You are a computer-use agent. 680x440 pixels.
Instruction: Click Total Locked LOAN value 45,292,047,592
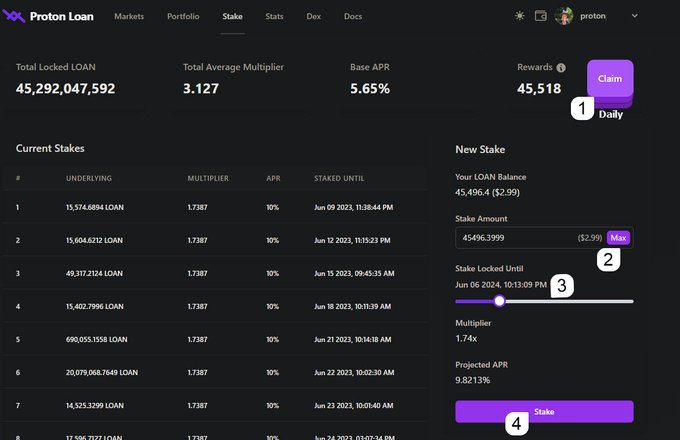[65, 88]
